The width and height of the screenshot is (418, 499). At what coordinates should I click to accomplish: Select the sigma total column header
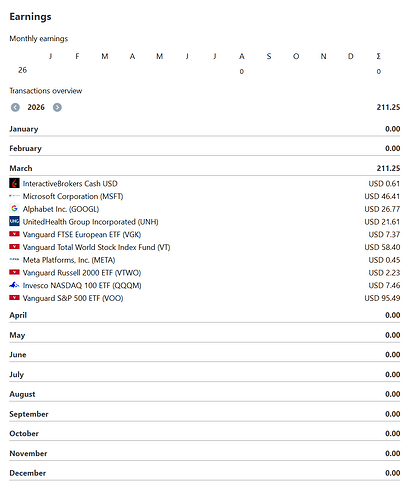(378, 56)
